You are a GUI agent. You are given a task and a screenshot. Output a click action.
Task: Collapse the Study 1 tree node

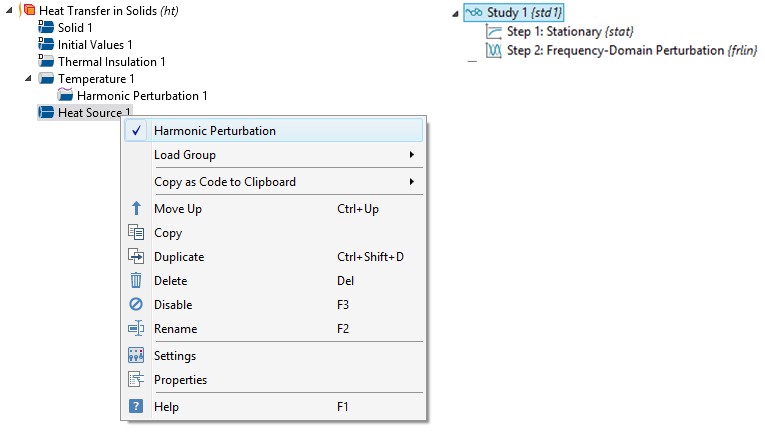coord(455,13)
